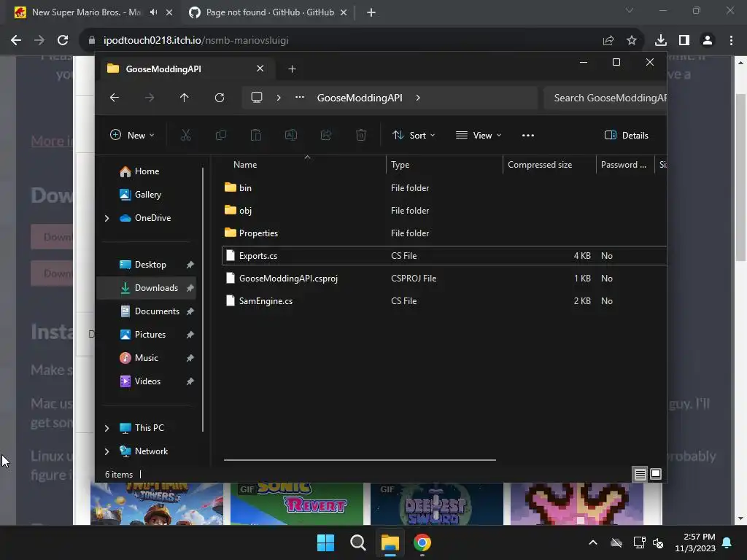747x560 pixels.
Task: Select Home in navigation pane
Action: pos(147,171)
